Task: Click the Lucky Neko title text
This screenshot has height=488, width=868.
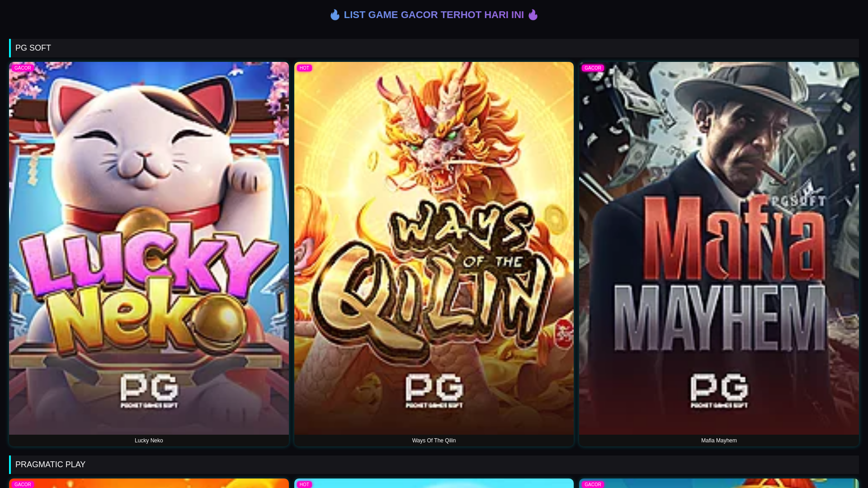Action: [149, 441]
